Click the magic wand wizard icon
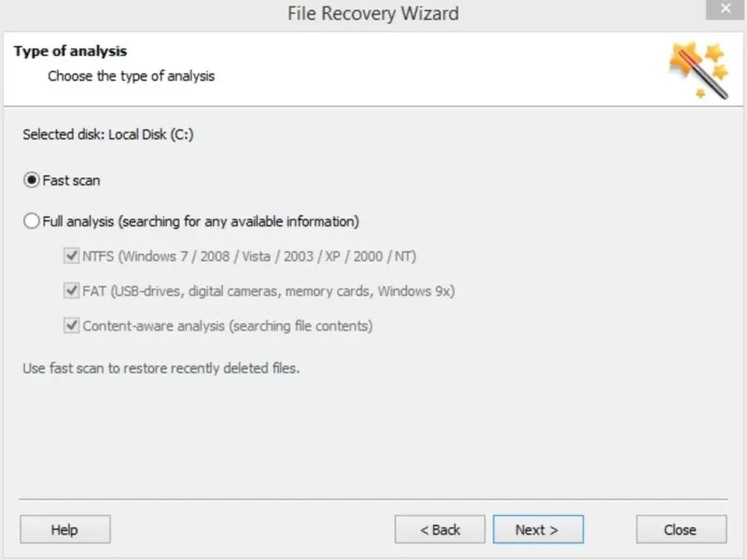 698,70
